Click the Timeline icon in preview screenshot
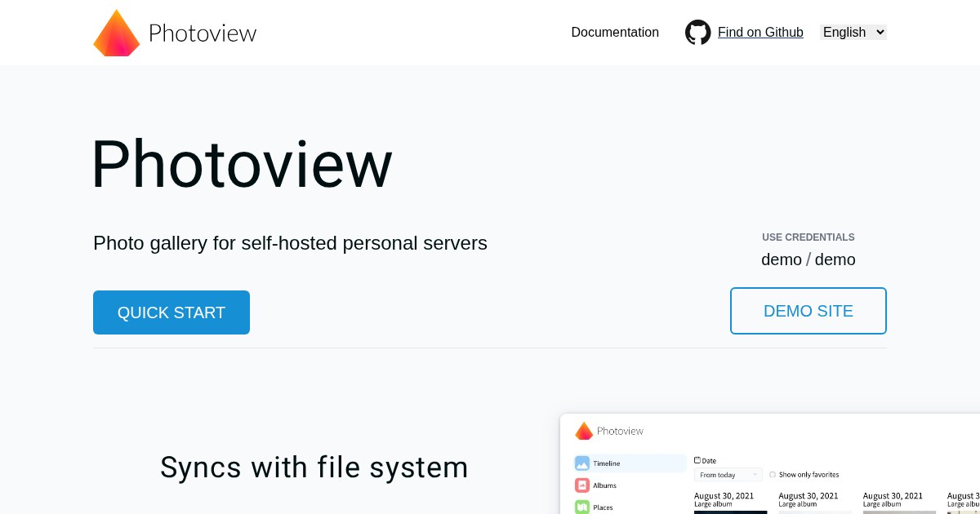The height and width of the screenshot is (514, 980). pyautogui.click(x=582, y=463)
